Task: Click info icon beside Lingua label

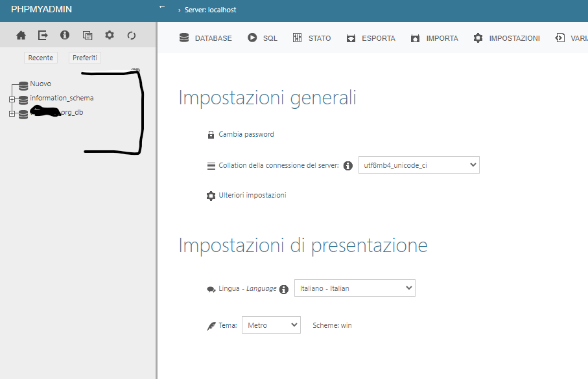Action: (283, 289)
